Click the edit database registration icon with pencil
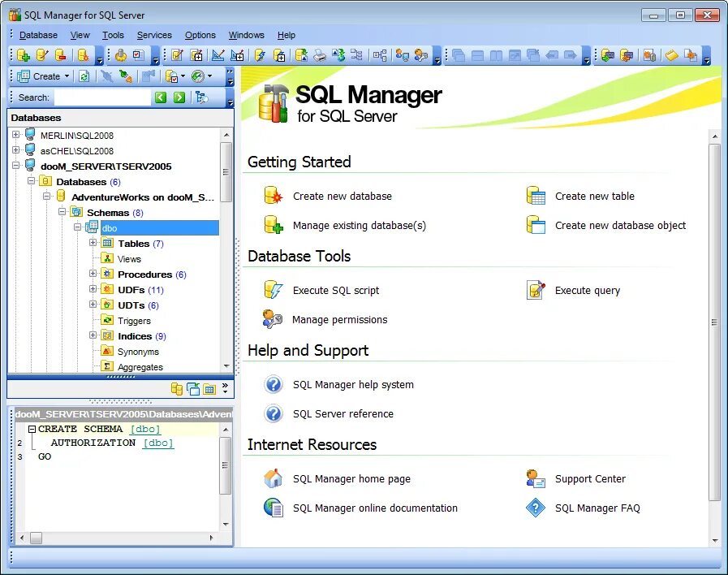The image size is (728, 575). [42, 55]
